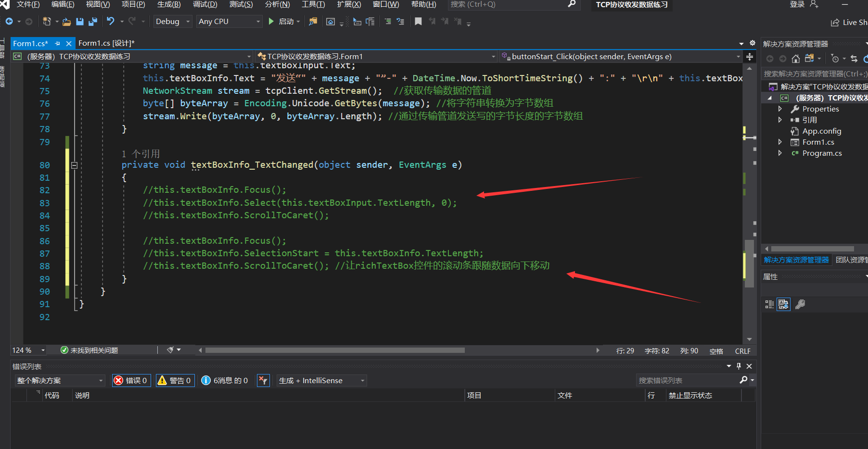Open the Form1 class dropdown in navigation bar

coord(377,57)
